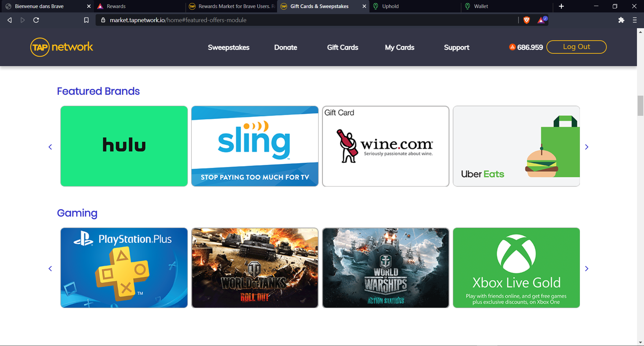
Task: Select the Xbox Live Gold card
Action: click(517, 268)
